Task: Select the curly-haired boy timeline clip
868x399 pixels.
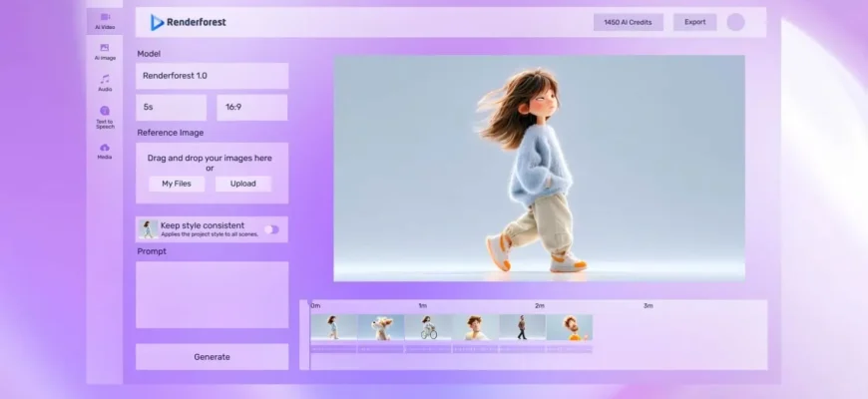Action: pyautogui.click(x=475, y=327)
